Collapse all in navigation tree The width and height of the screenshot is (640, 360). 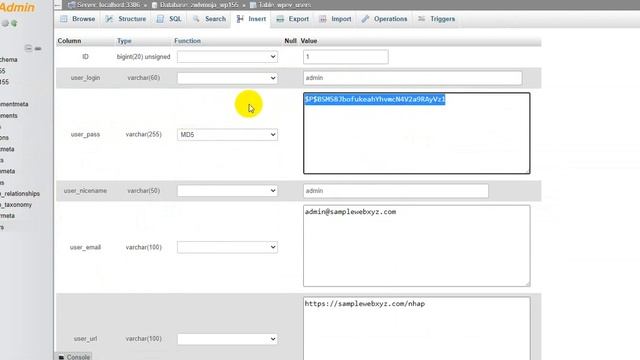pyautogui.click(x=28, y=48)
